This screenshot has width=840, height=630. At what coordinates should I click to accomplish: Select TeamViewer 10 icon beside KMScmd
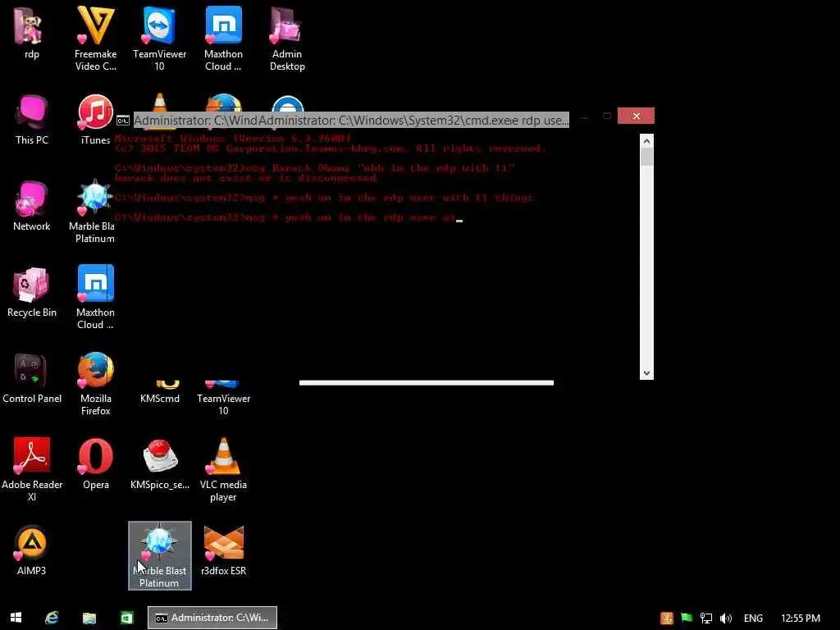coord(223,398)
